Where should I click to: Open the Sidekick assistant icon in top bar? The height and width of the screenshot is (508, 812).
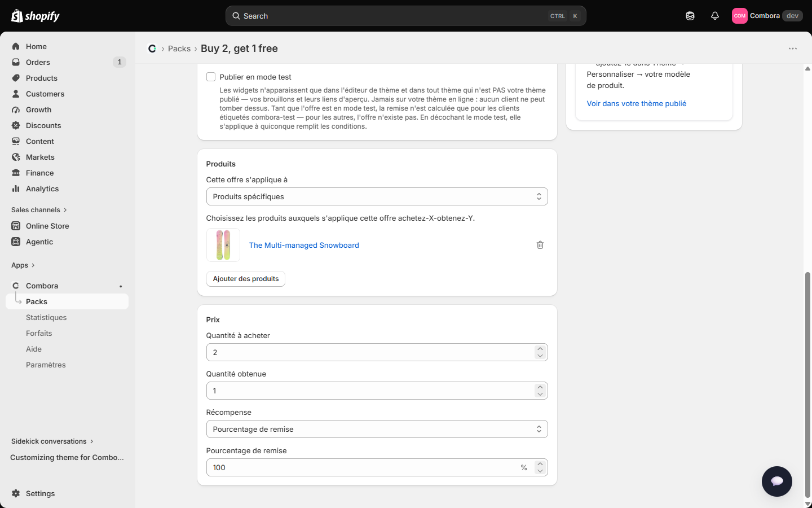pyautogui.click(x=690, y=16)
